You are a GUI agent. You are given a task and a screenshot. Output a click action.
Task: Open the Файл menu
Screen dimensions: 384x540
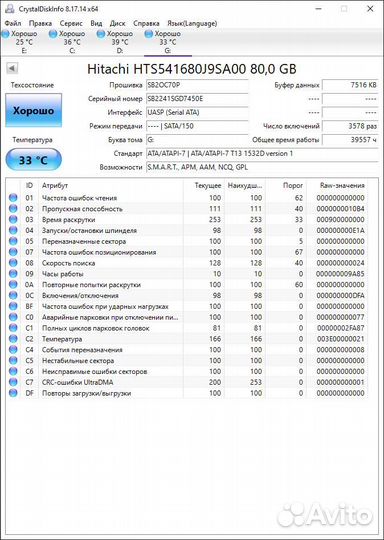(x=13, y=23)
